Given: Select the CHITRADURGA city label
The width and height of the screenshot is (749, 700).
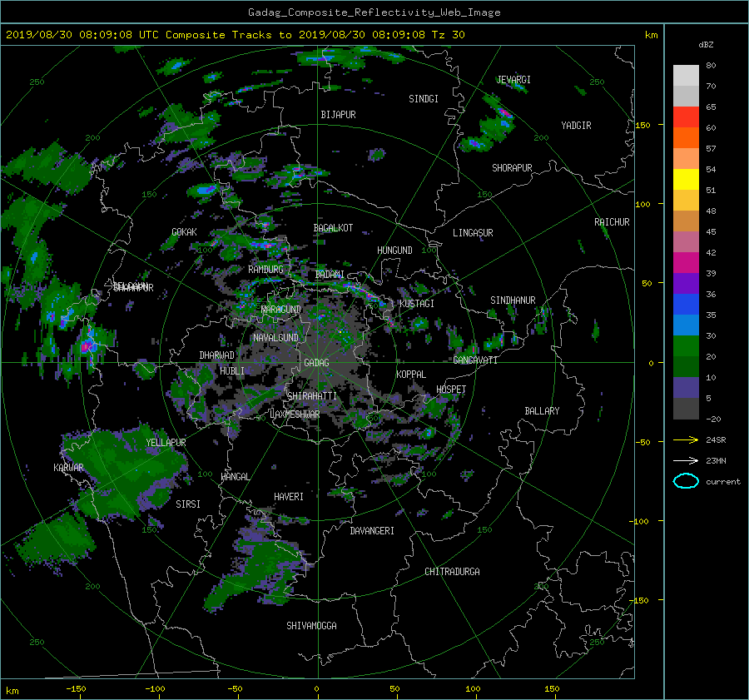Looking at the screenshot, I should tap(452, 572).
